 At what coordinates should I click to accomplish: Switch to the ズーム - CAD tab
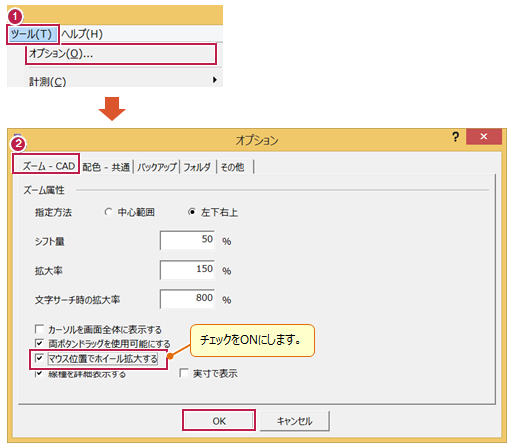coord(46,166)
